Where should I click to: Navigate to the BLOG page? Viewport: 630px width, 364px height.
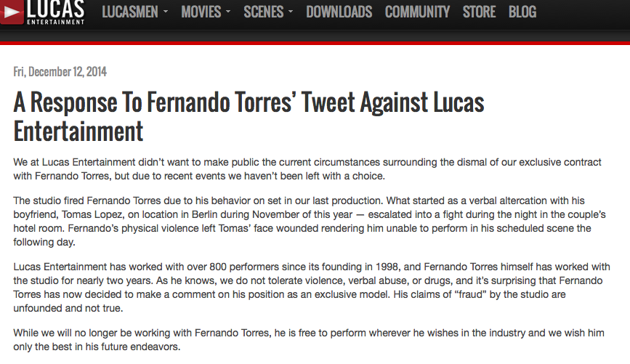pos(522,12)
